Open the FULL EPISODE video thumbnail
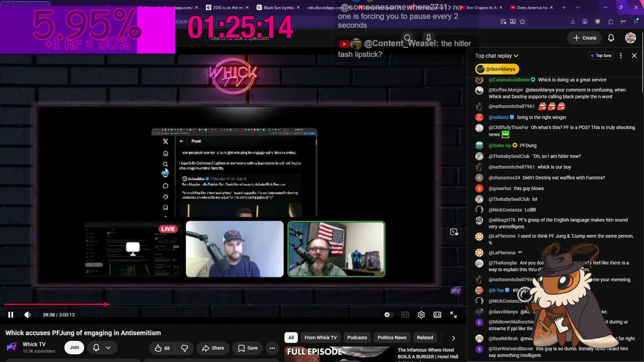Screen dimensions: 644x362 pyautogui.click(x=339, y=354)
